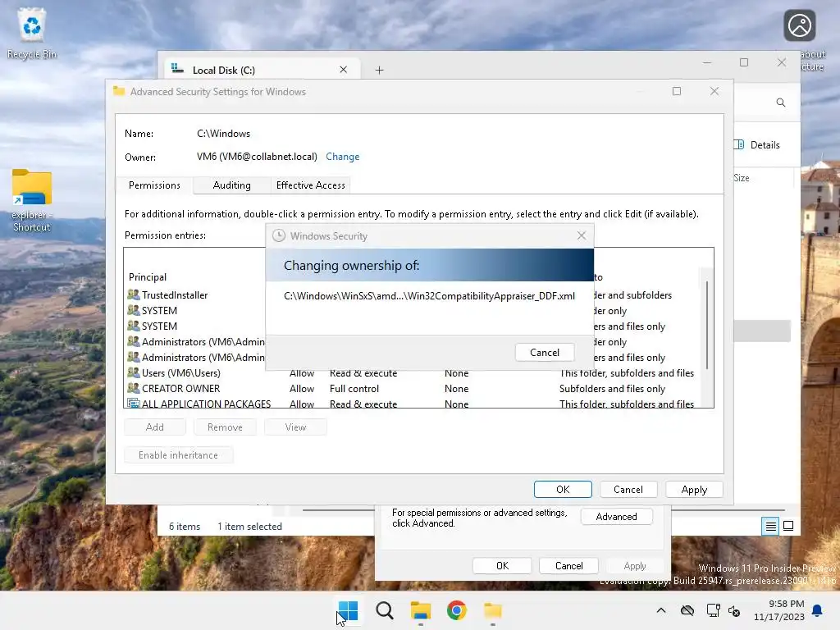Switch to large icons view icon
This screenshot has height=630, width=840.
click(x=788, y=526)
